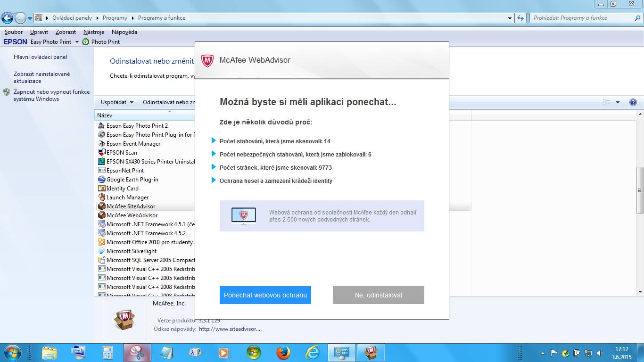Click EPSON SX430 Series Printer Uninstall icon
The height and width of the screenshot is (362, 644).
[x=101, y=162]
